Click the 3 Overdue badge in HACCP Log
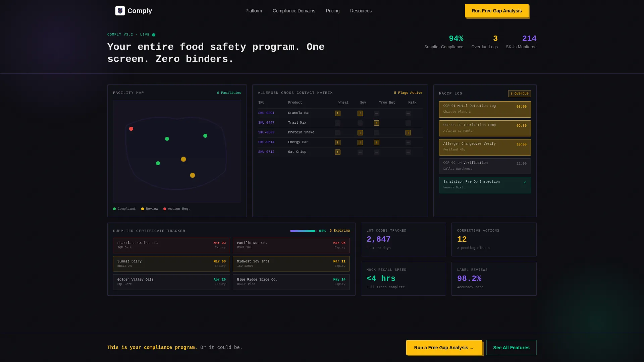The width and height of the screenshot is (644, 362). [519, 94]
